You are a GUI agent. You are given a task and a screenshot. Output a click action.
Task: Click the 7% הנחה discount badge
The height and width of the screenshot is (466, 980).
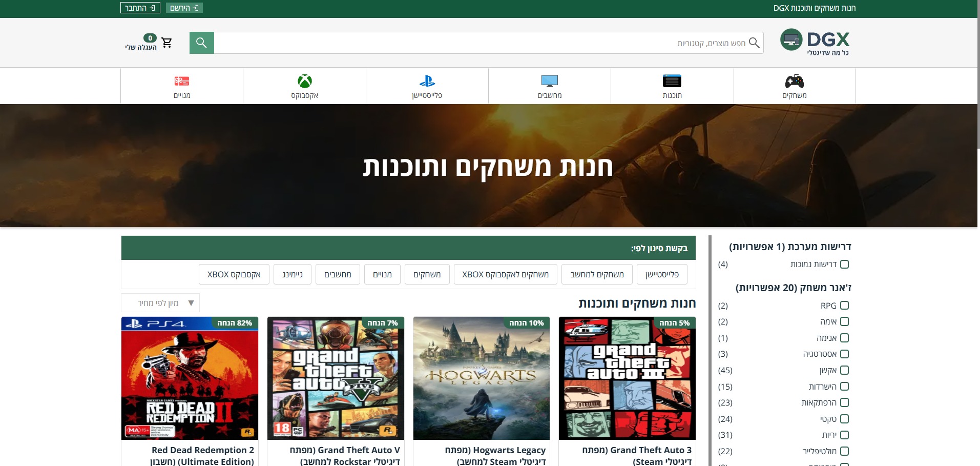383,323
